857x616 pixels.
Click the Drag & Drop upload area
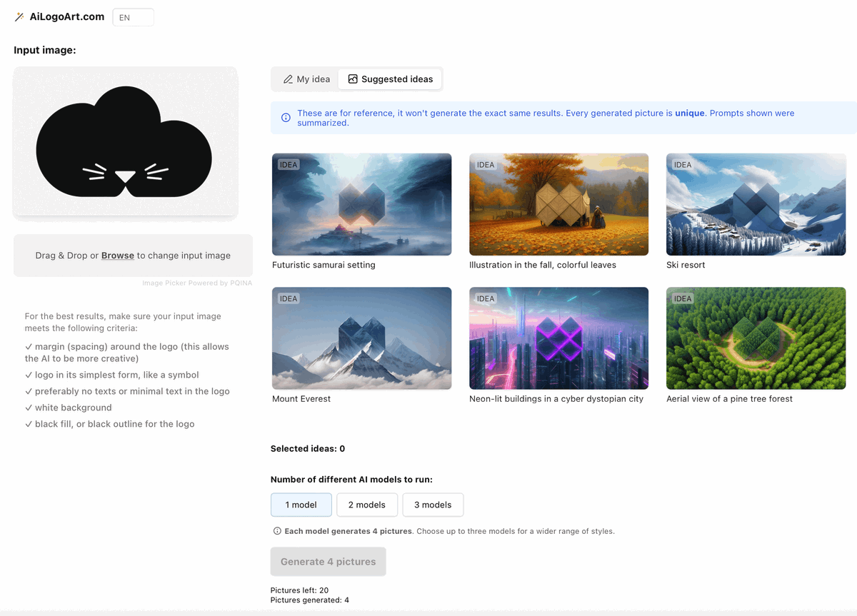[x=133, y=256]
